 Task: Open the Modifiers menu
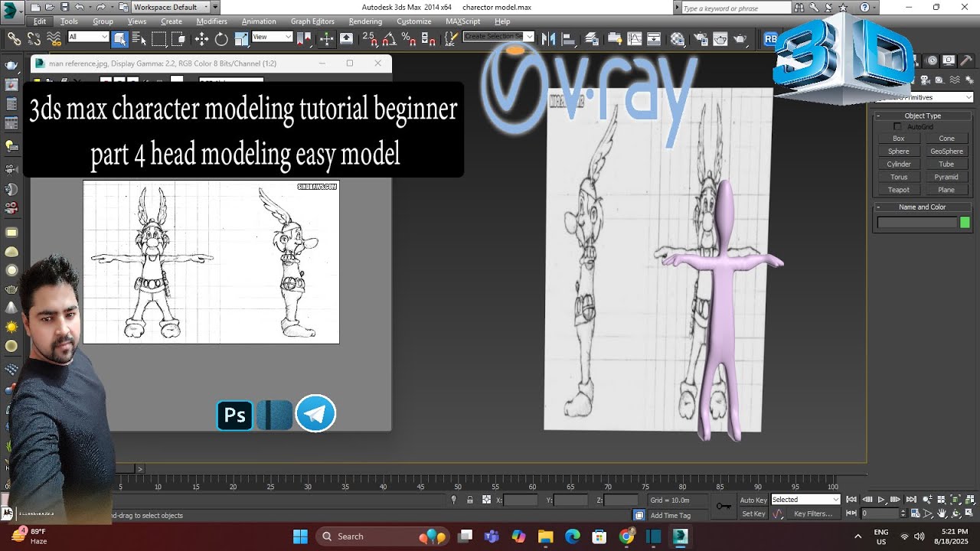point(211,21)
